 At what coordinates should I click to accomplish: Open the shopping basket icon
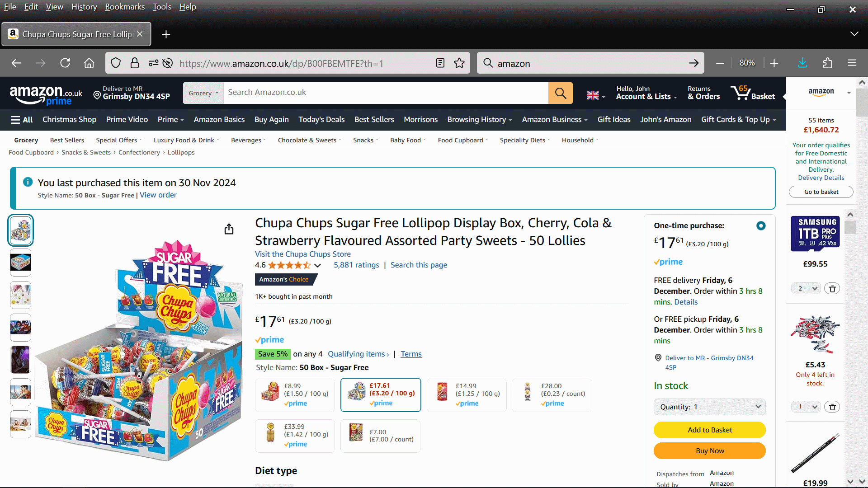752,93
